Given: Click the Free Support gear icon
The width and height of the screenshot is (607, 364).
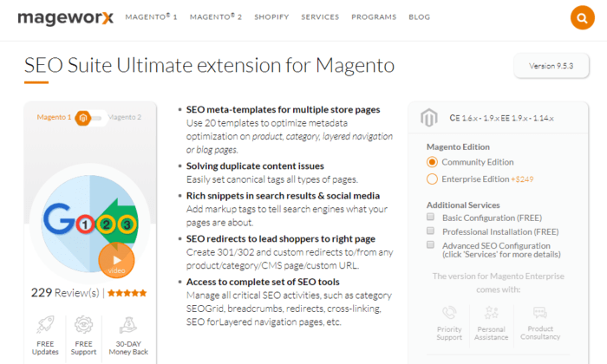Looking at the screenshot, I should [x=83, y=324].
